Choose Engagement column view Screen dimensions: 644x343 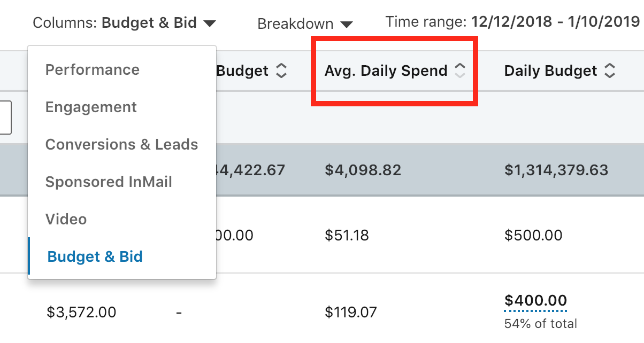click(91, 107)
